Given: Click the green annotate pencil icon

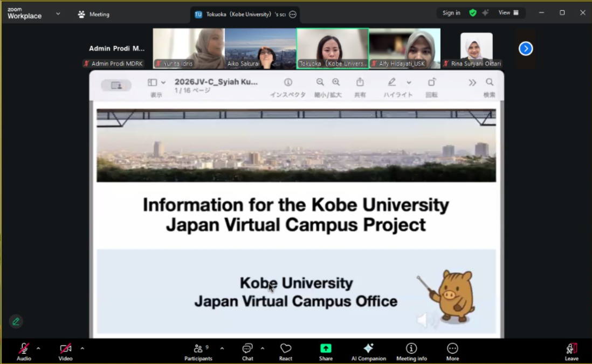Looking at the screenshot, I should click(x=16, y=321).
